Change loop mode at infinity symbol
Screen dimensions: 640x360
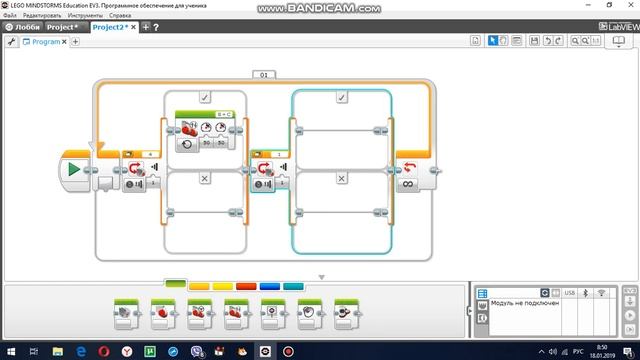click(408, 184)
